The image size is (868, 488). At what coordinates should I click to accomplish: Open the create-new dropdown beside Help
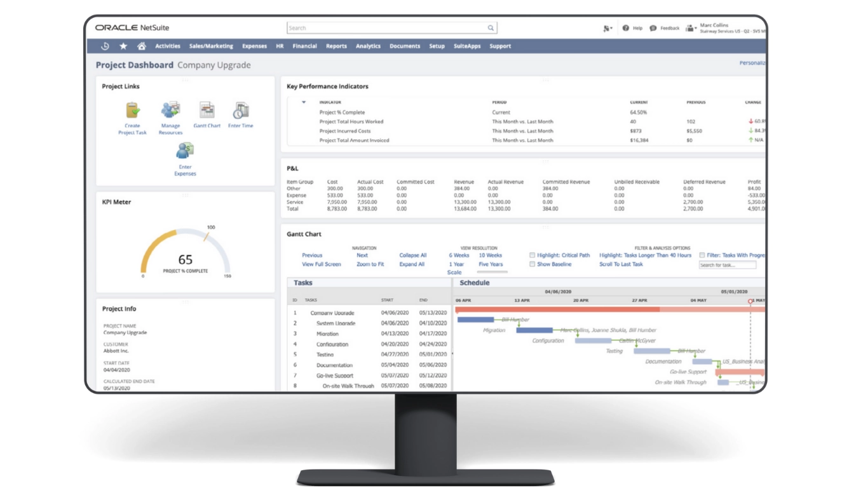[x=607, y=28]
